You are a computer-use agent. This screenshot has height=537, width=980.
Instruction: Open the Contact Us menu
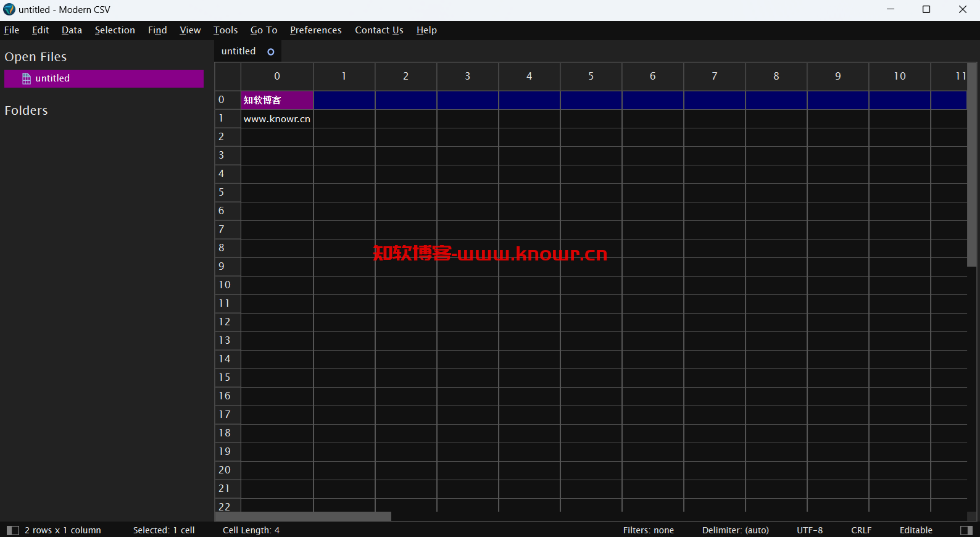click(379, 30)
